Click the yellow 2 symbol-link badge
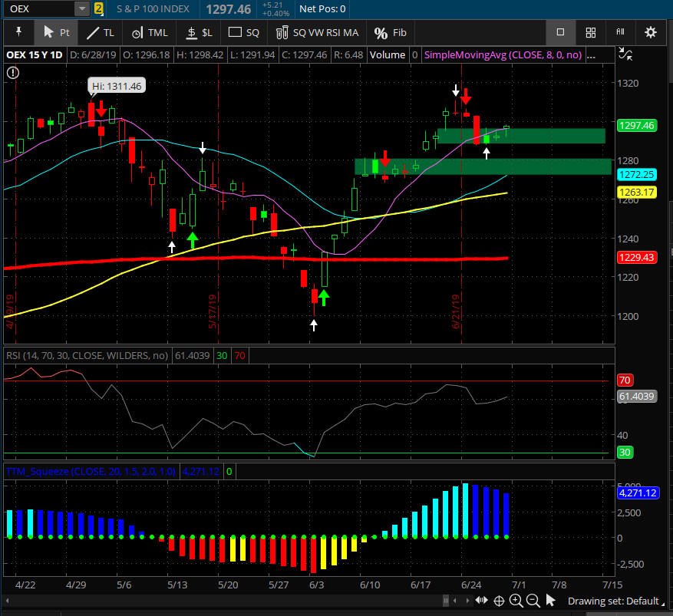The height and width of the screenshot is (616, 673). pyautogui.click(x=99, y=8)
